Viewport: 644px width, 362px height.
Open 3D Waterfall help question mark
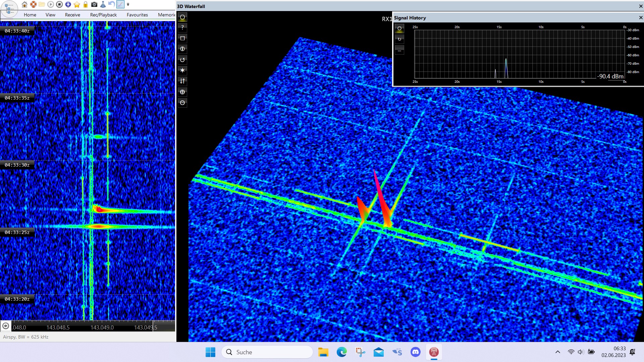182,27
